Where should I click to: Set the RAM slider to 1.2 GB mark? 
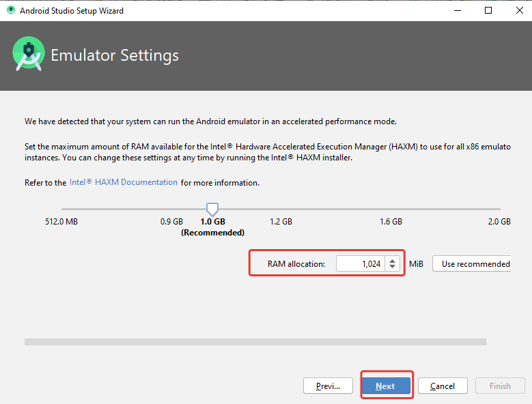click(281, 209)
